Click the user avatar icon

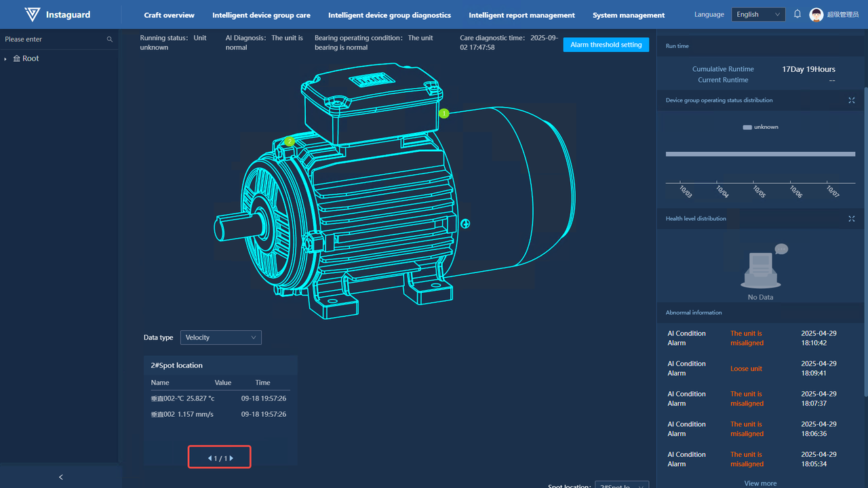coord(816,15)
